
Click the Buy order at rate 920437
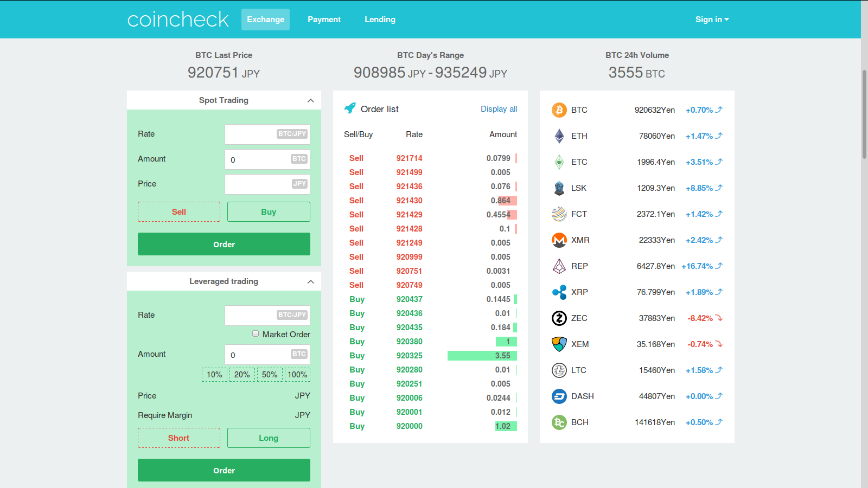pyautogui.click(x=430, y=299)
